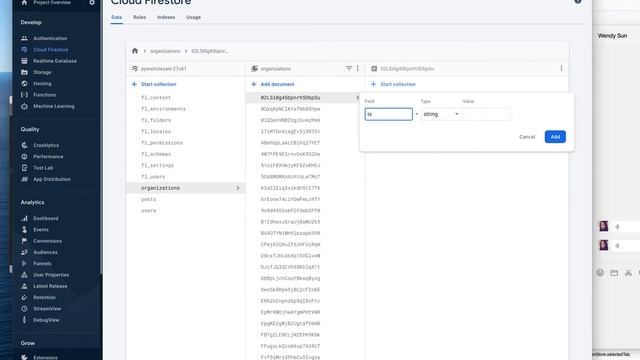Switch to the Usage tab

pyautogui.click(x=193, y=17)
